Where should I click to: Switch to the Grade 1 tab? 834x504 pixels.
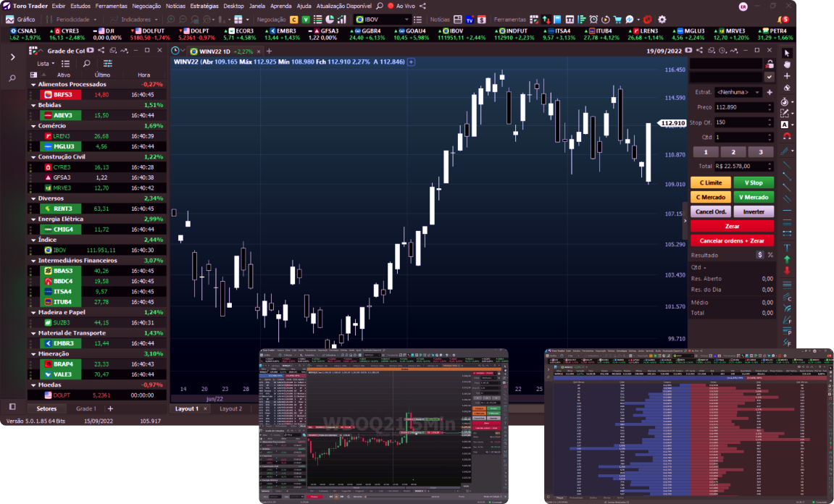86,409
